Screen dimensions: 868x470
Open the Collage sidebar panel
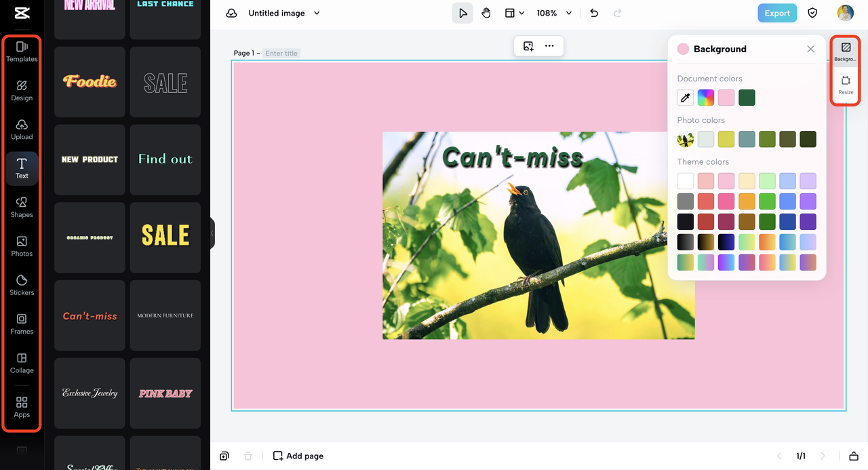[22, 364]
